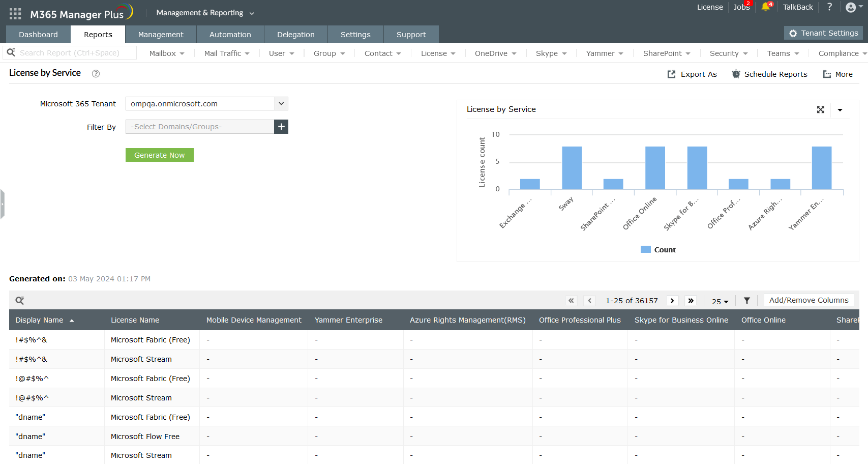The height and width of the screenshot is (464, 868).
Task: Expand the OneDrive report menu
Action: coord(496,53)
